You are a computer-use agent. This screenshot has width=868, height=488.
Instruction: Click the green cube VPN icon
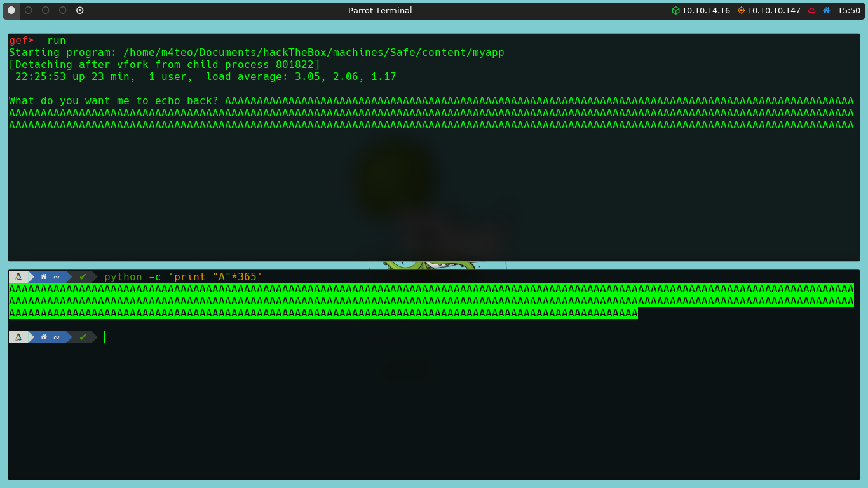coord(676,10)
